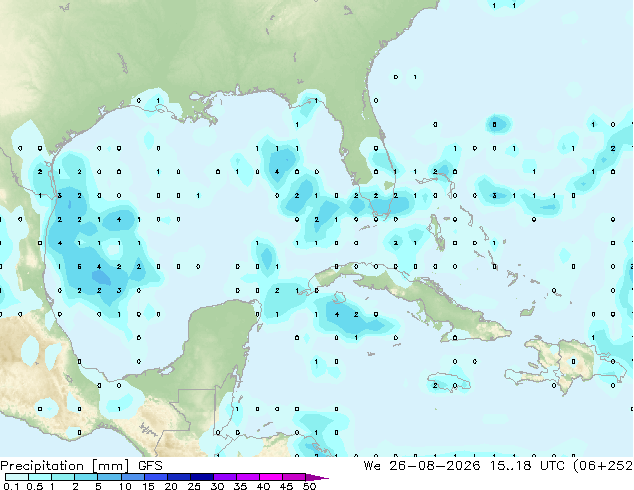Click the 0.5–1 mm legend color box

tap(40, 477)
